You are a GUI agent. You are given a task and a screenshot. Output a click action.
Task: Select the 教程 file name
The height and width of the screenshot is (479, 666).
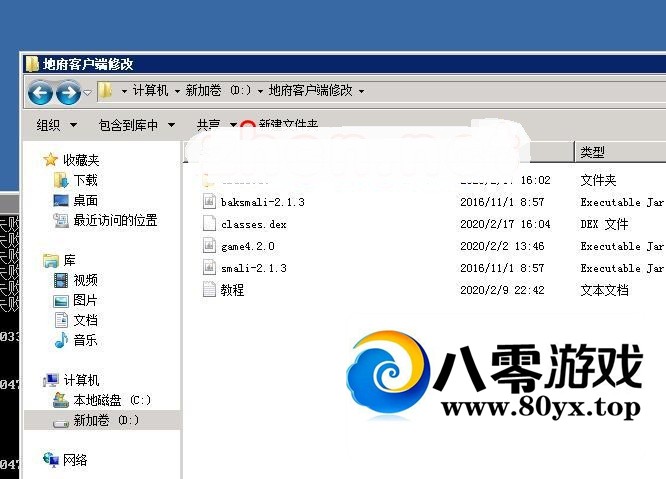(232, 290)
